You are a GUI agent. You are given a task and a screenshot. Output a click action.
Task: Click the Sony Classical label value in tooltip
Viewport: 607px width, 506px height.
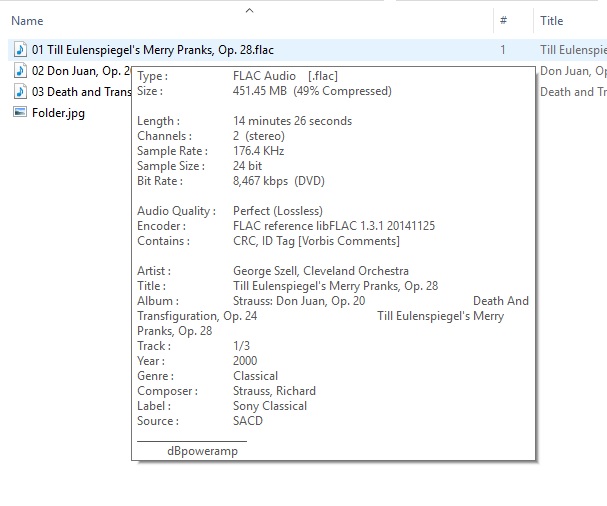coord(269,406)
